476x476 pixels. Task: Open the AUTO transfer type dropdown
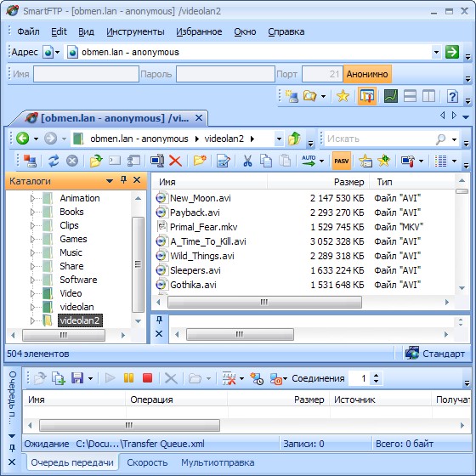point(322,161)
